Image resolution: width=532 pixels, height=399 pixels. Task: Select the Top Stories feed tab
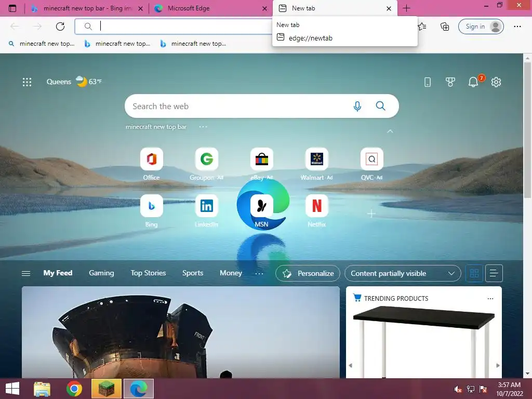148,273
